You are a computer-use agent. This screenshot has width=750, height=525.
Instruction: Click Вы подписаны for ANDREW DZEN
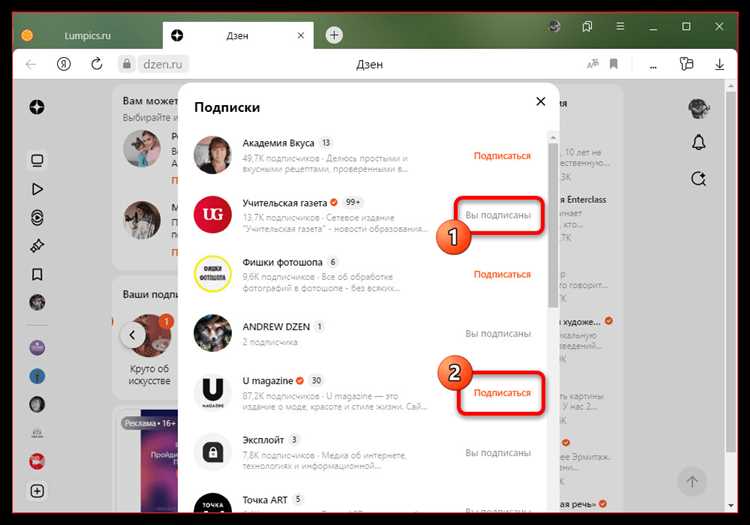point(498,334)
